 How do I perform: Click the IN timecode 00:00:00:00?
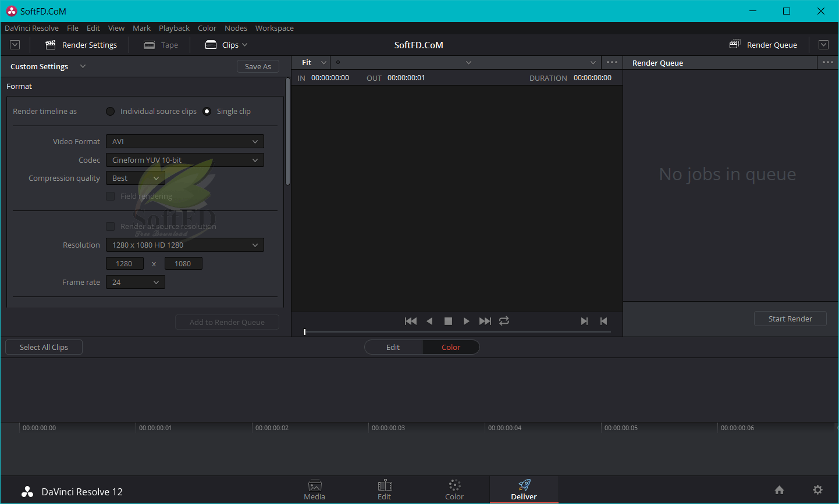(330, 77)
